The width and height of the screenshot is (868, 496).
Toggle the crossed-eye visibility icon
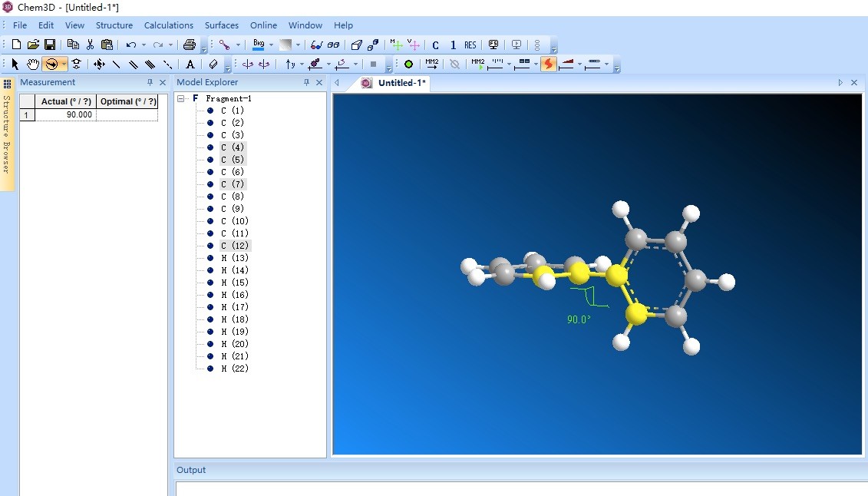(x=454, y=64)
